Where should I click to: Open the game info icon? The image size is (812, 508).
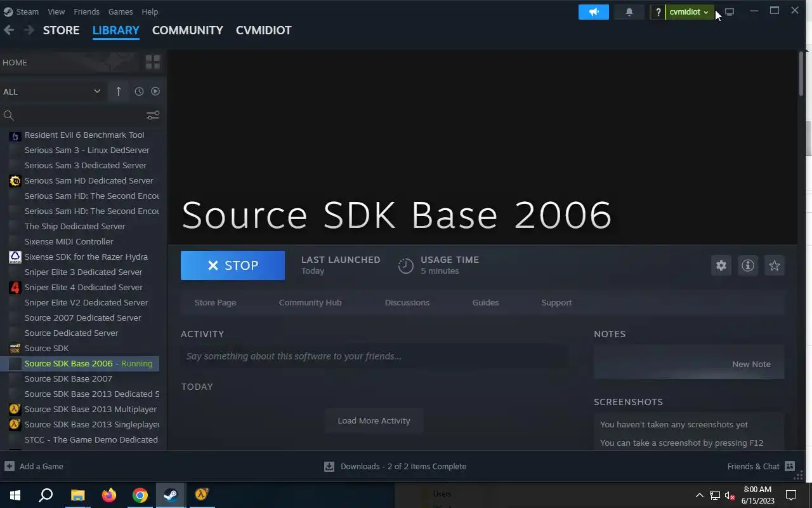tap(748, 265)
